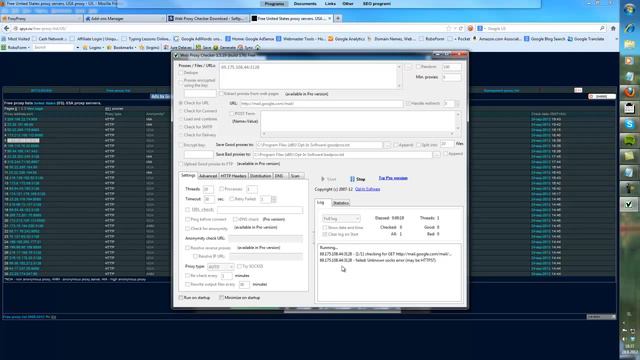
Task: Switch to the HTTP Headers tab
Action: click(233, 176)
